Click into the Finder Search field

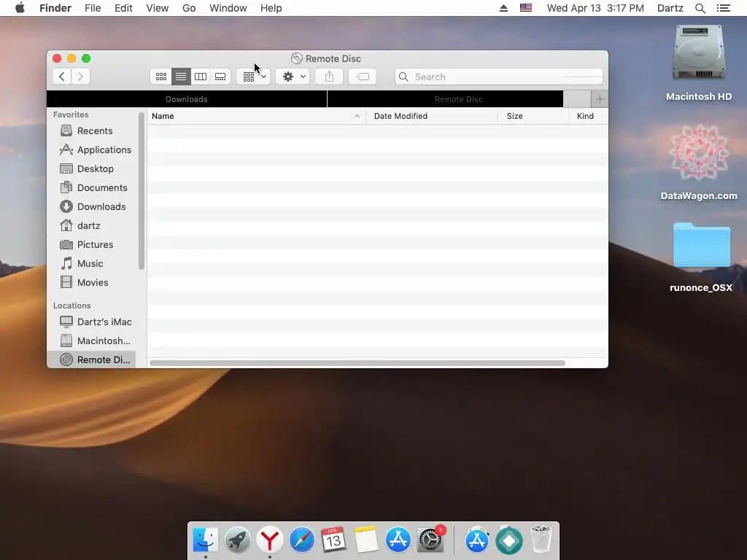[499, 77]
